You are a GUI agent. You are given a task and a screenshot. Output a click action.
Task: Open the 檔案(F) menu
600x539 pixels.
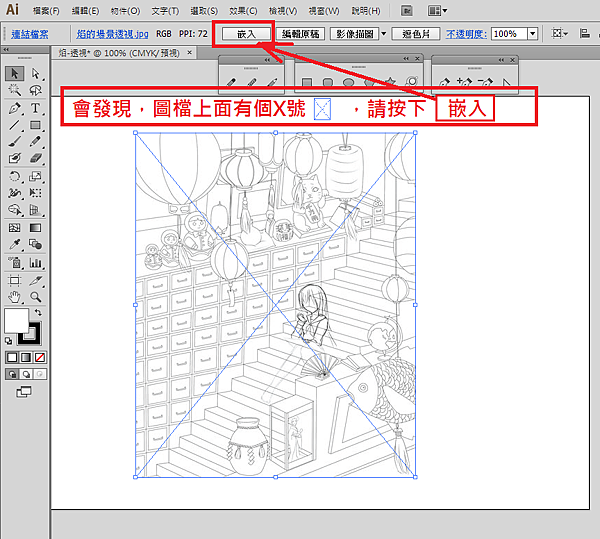click(x=46, y=11)
